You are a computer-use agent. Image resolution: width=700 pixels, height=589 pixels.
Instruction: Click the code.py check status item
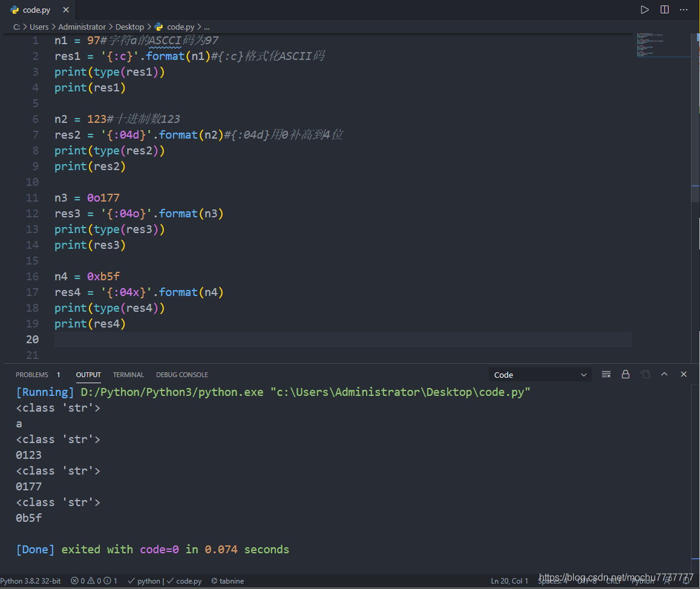point(184,581)
